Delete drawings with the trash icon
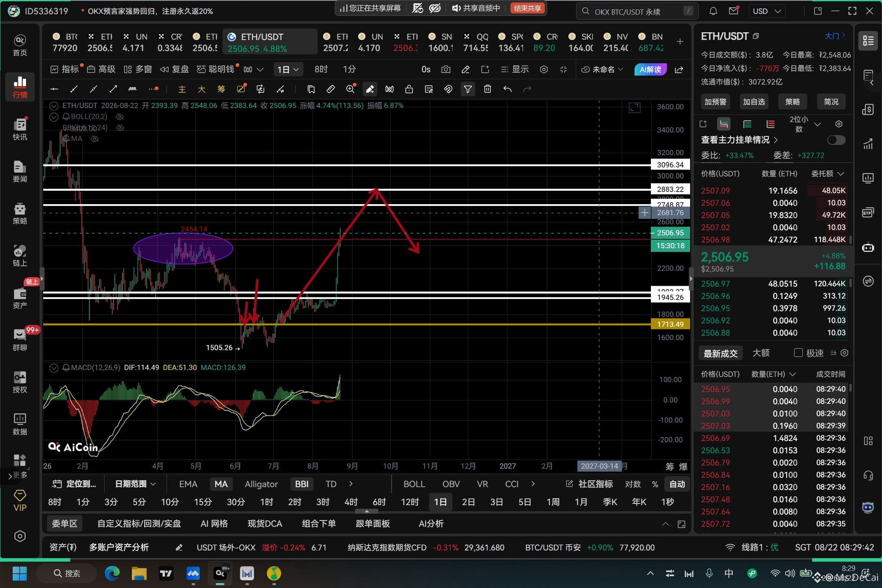The width and height of the screenshot is (882, 588). (488, 89)
